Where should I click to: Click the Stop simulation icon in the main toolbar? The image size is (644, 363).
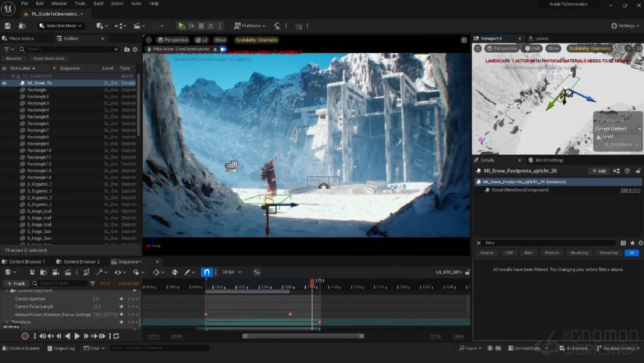tap(201, 26)
